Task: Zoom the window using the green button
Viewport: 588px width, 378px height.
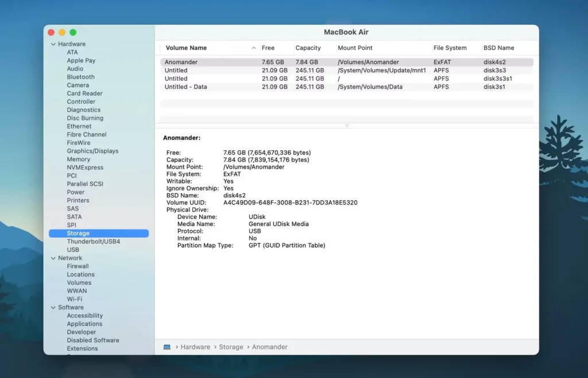Action: coord(73,33)
